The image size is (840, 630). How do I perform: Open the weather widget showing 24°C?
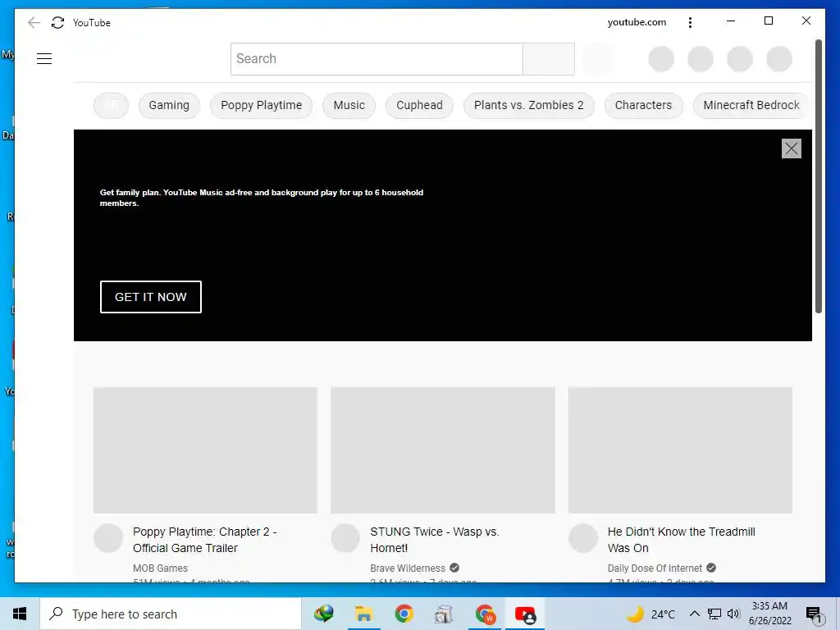651,614
